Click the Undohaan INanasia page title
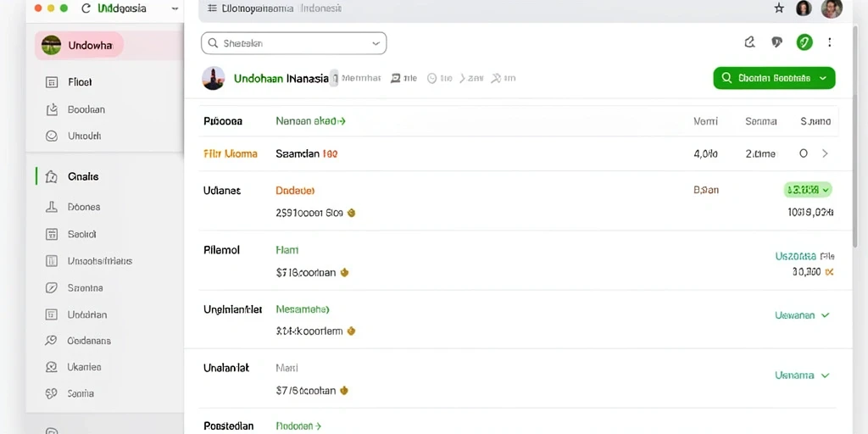Image resolution: width=868 pixels, height=434 pixels. pos(281,79)
